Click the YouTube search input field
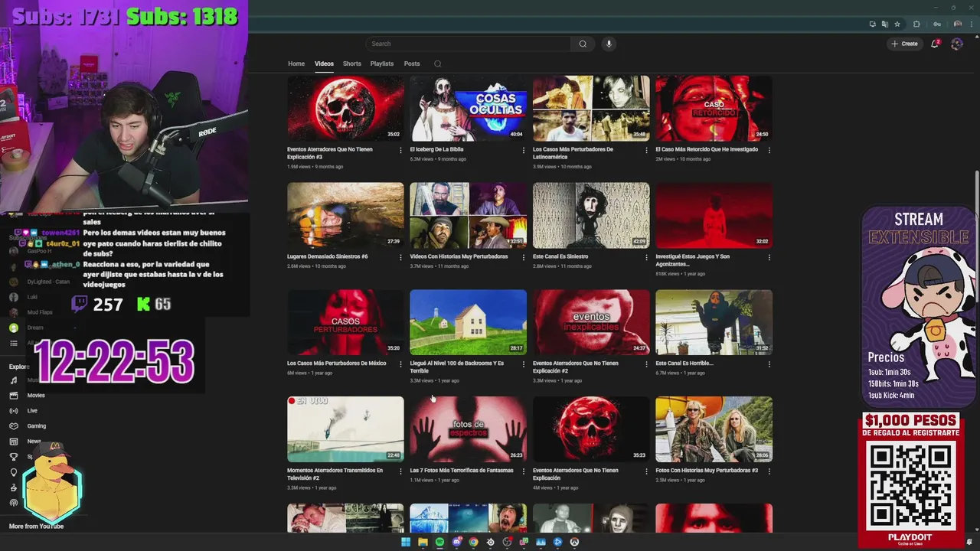980x551 pixels. (x=469, y=44)
